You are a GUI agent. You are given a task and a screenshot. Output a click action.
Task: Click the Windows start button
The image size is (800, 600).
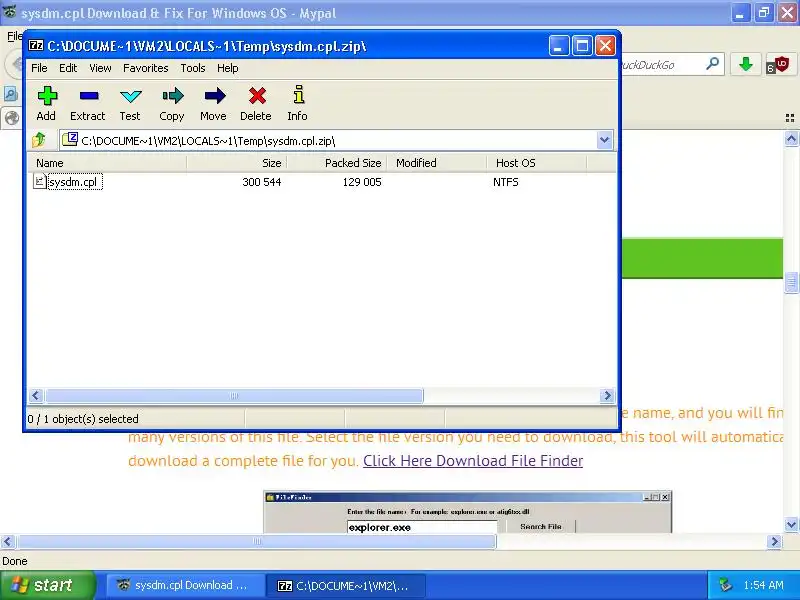tap(48, 585)
